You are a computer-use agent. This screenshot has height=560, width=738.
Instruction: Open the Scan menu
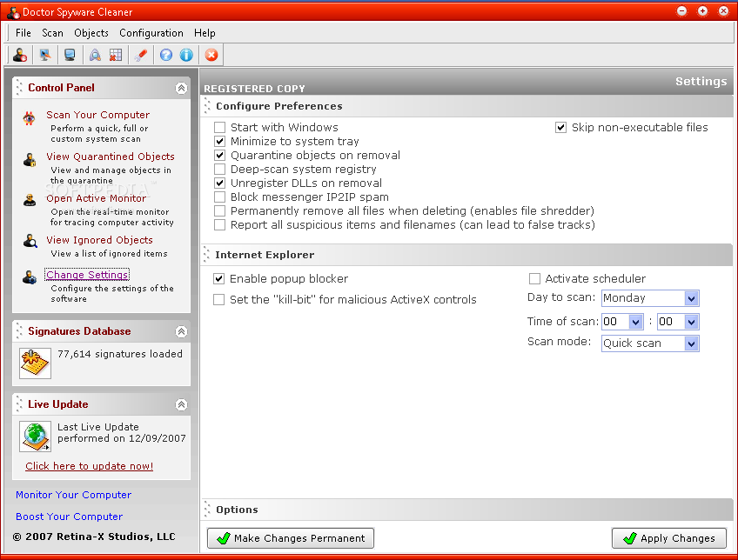click(52, 33)
